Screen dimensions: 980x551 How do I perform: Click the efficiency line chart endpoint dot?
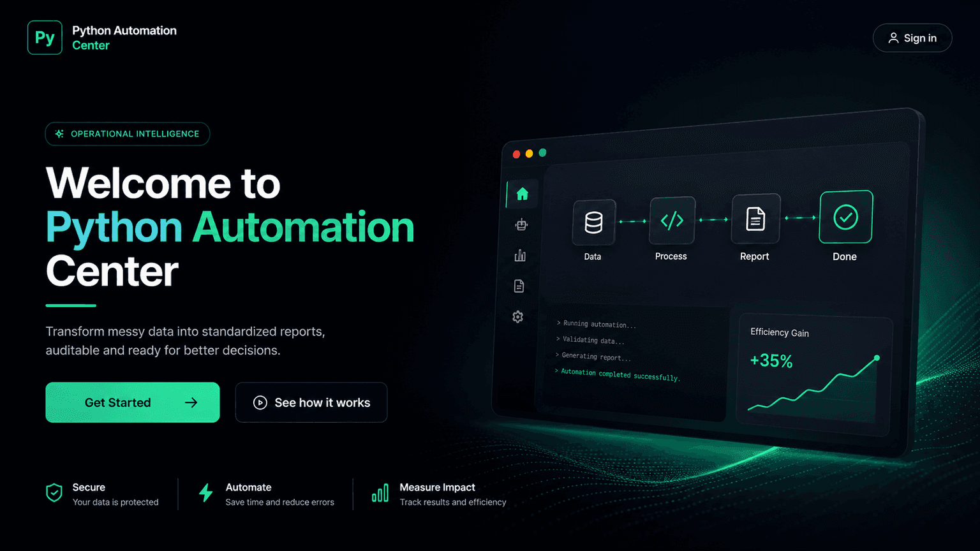[x=877, y=358]
